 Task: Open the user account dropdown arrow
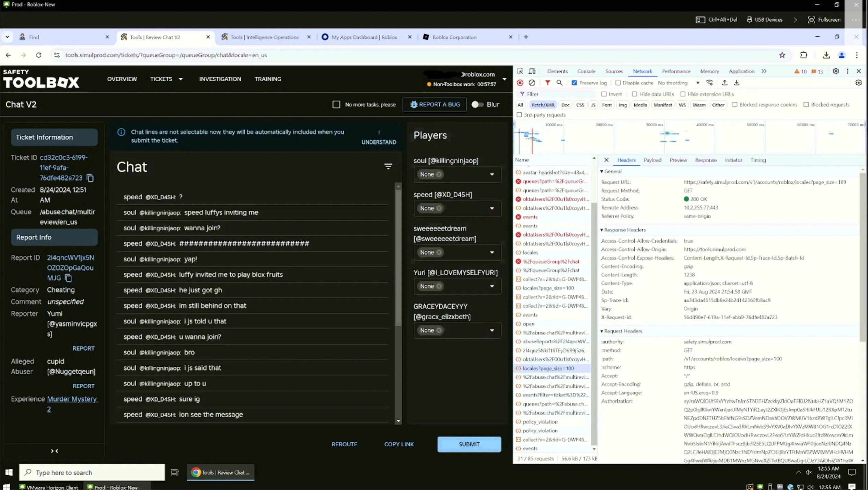point(504,79)
